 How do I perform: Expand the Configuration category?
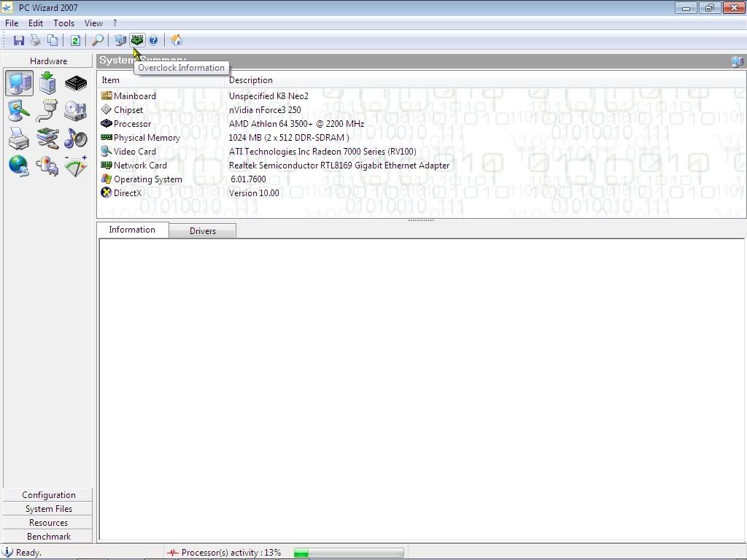tap(48, 495)
